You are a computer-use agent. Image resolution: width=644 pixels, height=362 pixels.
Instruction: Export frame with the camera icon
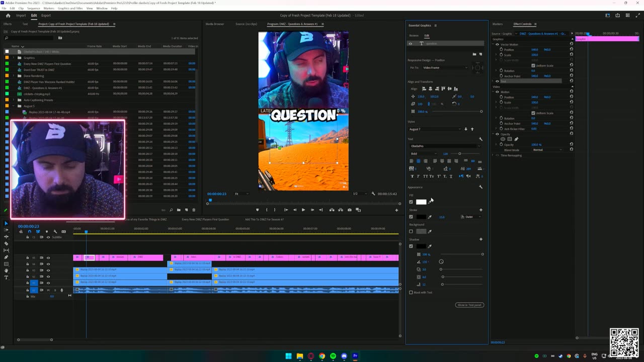pyautogui.click(x=350, y=210)
